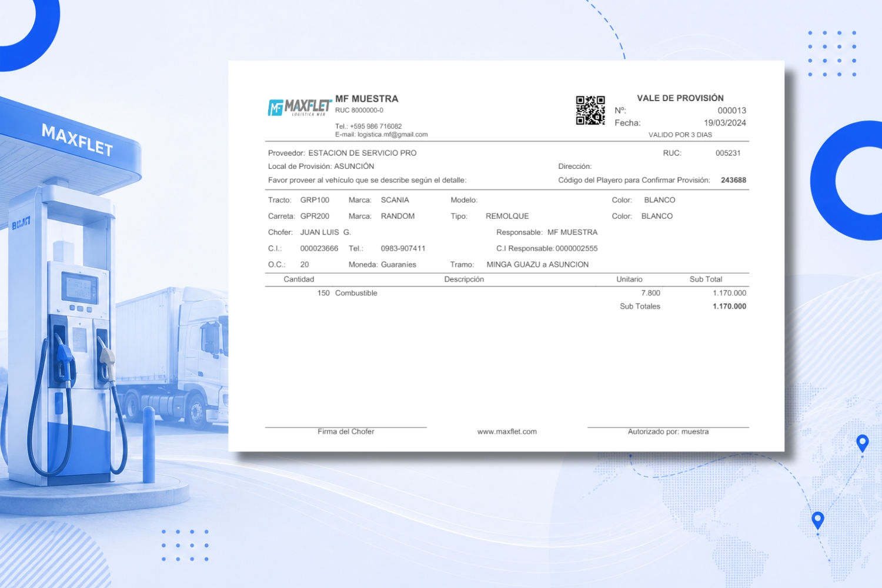Click provider ESTACION DE SERVICIO PRO
This screenshot has width=882, height=588.
click(362, 153)
